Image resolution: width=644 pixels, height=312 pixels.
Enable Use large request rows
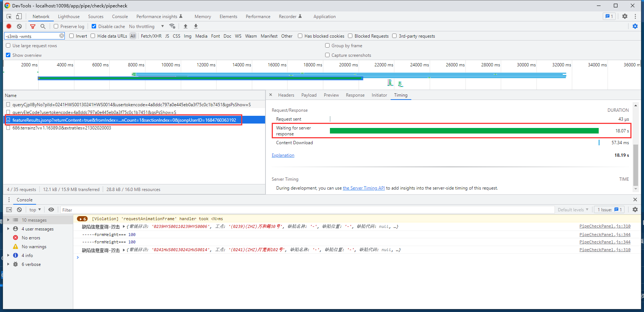(8, 45)
